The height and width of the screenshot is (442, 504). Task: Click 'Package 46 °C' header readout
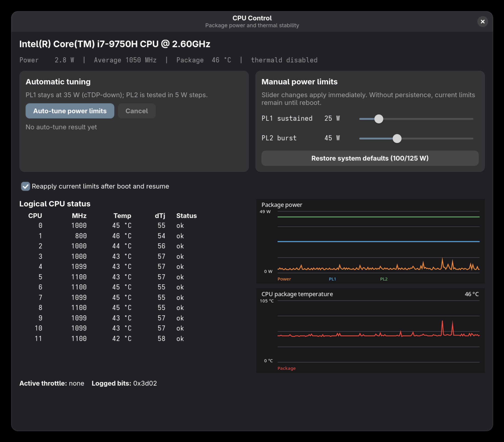click(204, 60)
